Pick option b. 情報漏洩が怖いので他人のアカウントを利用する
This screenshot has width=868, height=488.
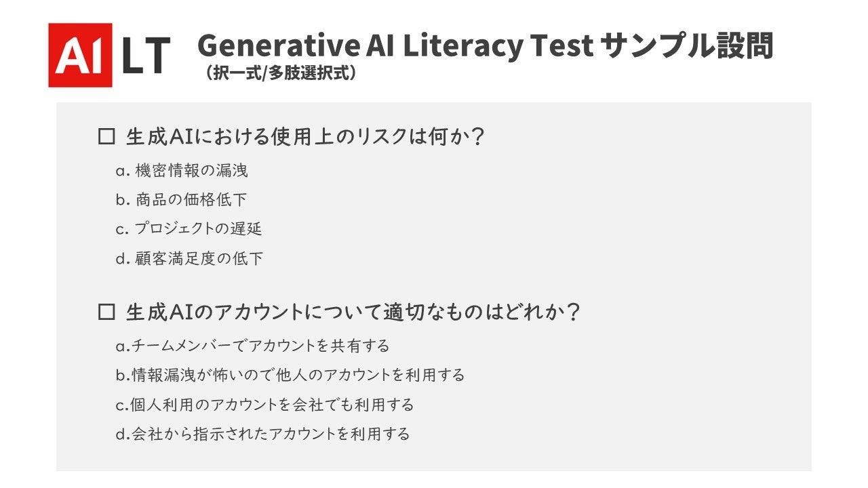click(290, 375)
